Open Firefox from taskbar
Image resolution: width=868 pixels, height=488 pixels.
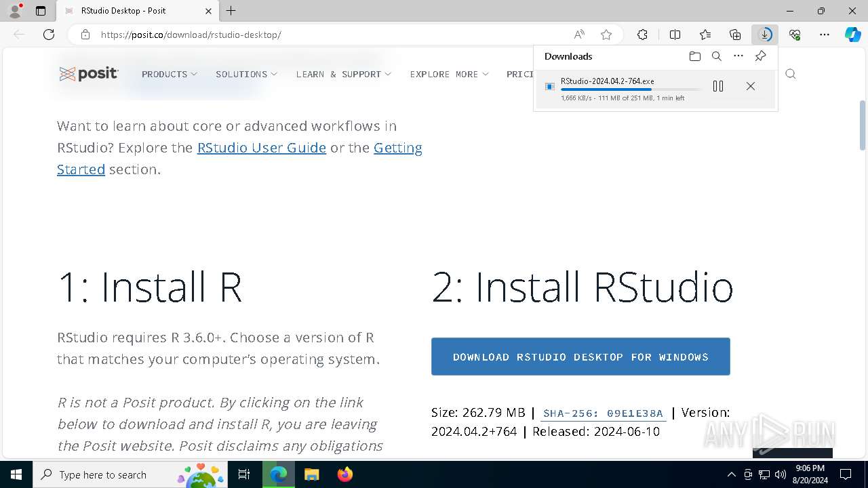pyautogui.click(x=345, y=474)
